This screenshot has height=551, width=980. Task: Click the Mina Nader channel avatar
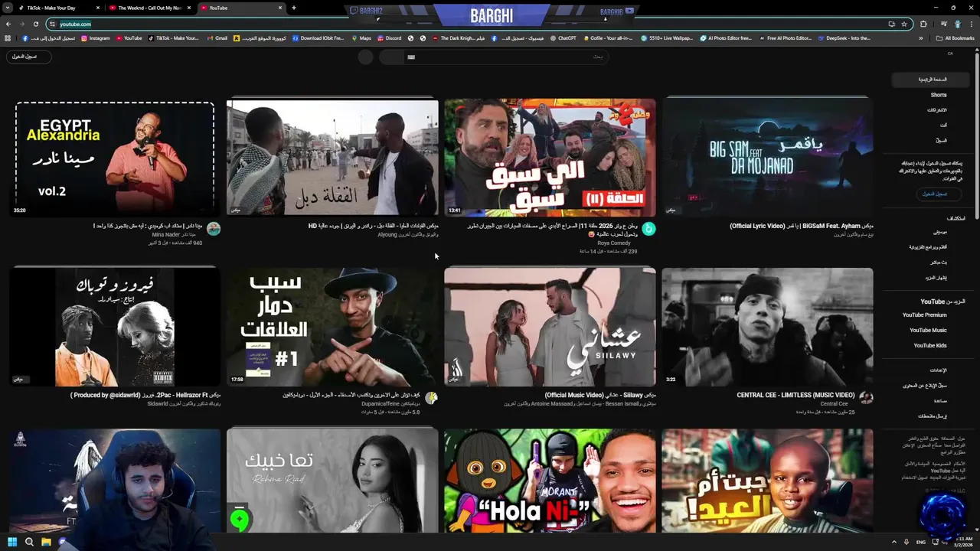(x=214, y=229)
